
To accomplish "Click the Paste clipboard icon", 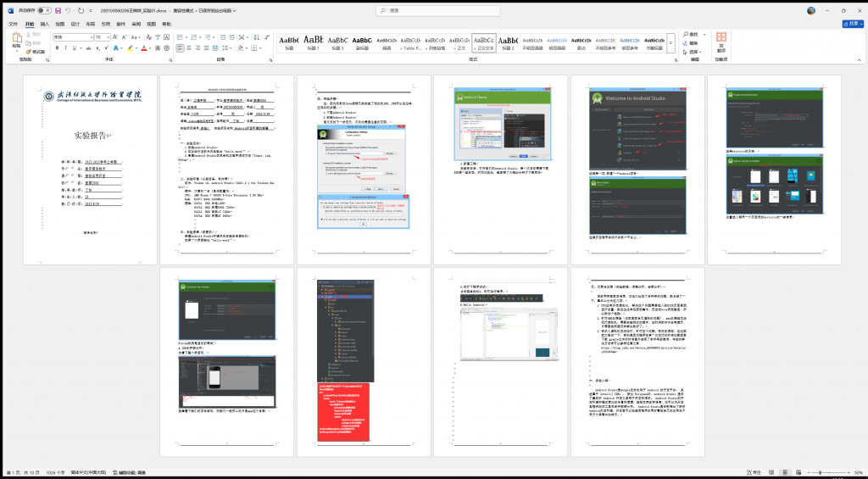I will (16, 41).
